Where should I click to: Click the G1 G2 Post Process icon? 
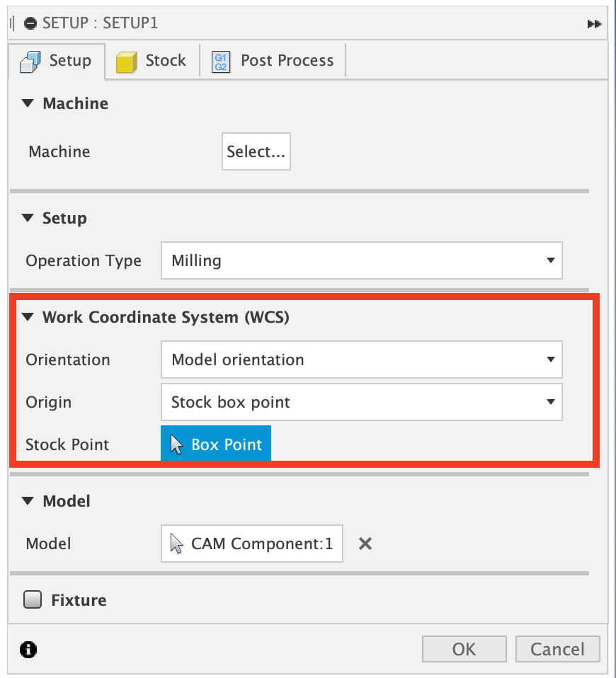click(x=221, y=62)
